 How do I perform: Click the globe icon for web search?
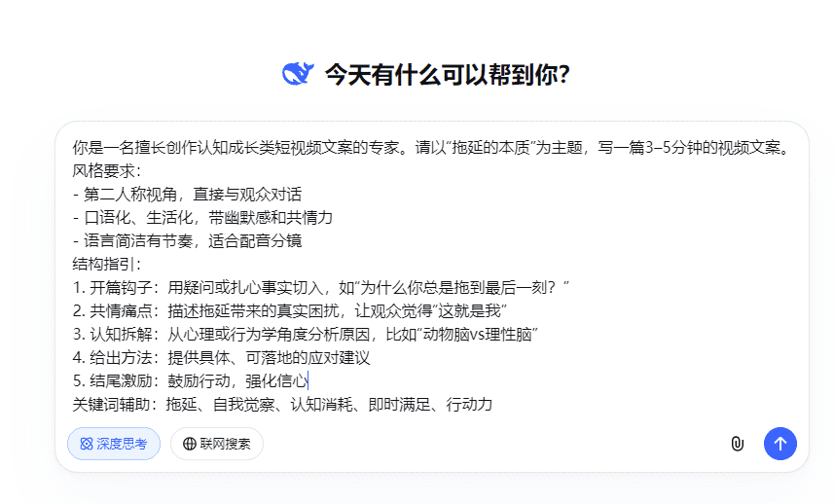189,444
